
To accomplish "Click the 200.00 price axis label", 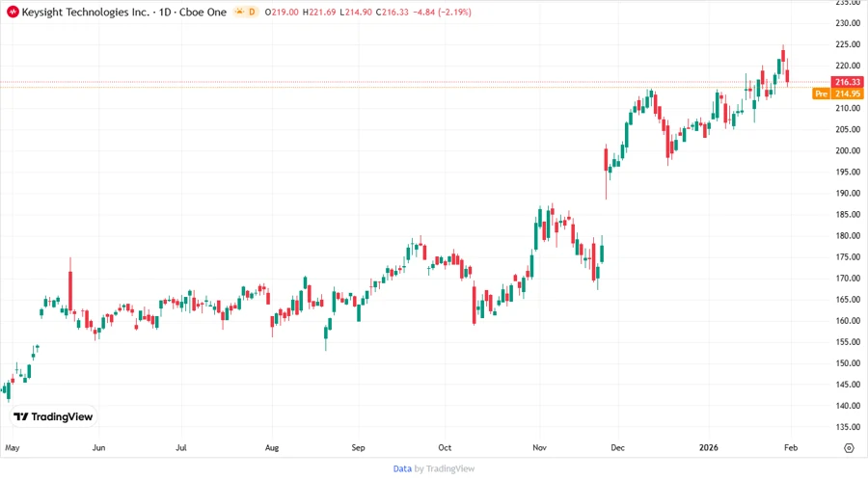I will click(x=848, y=150).
